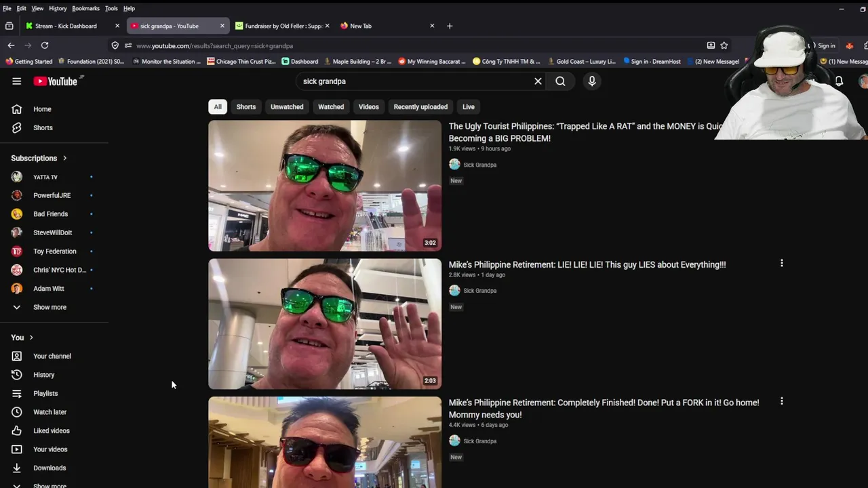Expand the Subscriptions section chevron

(x=65, y=159)
